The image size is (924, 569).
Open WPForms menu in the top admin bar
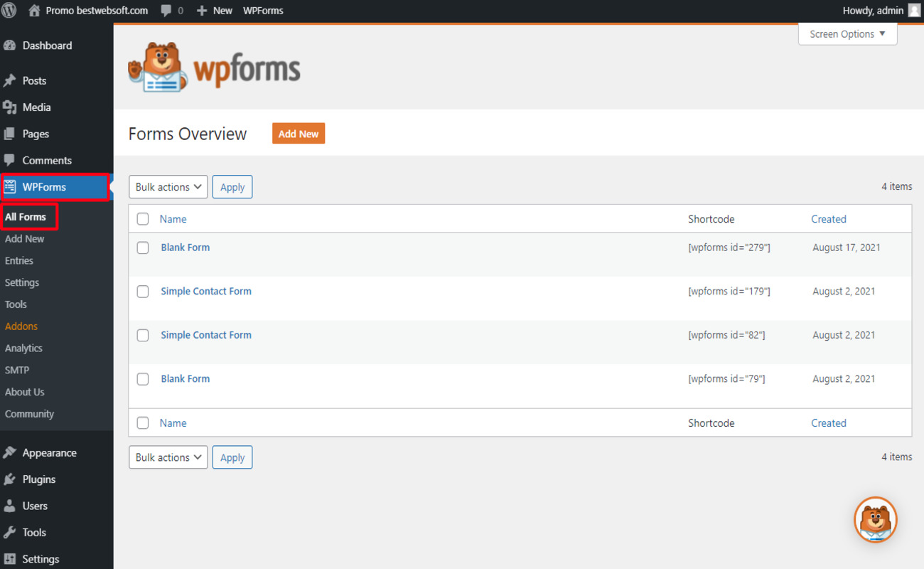point(263,11)
